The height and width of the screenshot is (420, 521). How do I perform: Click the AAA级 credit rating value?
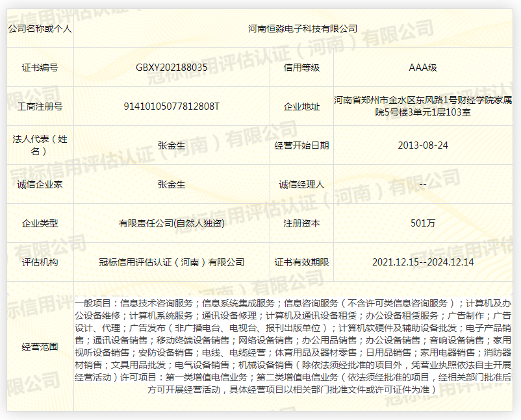click(423, 68)
